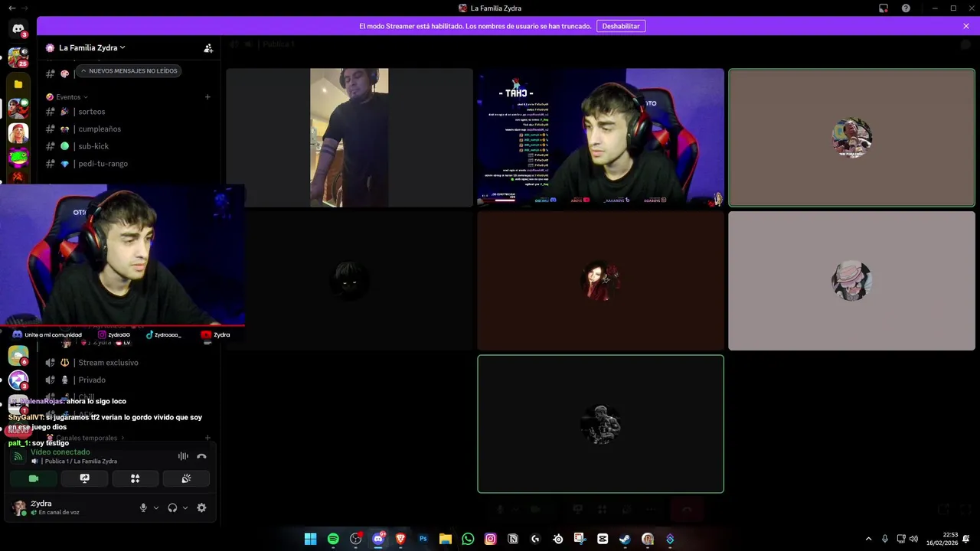Open headphone output options chevron
The image size is (980, 551).
[x=185, y=507]
